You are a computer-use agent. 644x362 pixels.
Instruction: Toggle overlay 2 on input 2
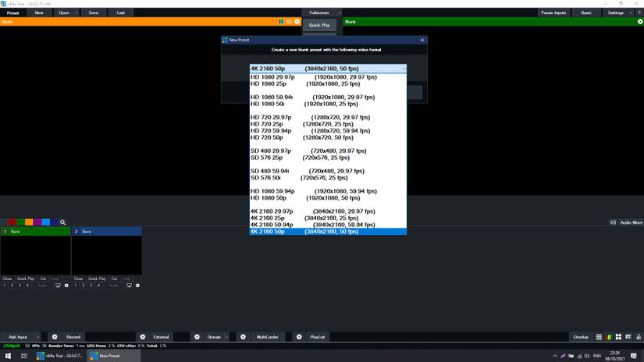(x=83, y=286)
